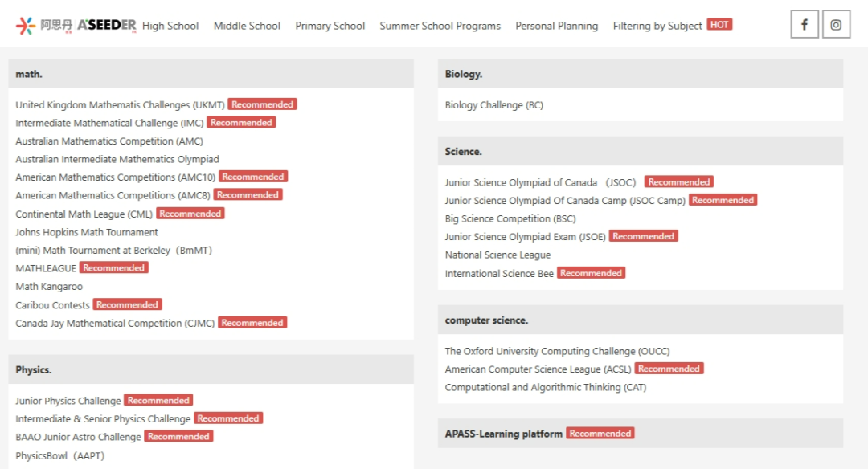The image size is (868, 469).
Task: Open Australian Mathematics Competition (AMC) link
Action: pyautogui.click(x=109, y=141)
